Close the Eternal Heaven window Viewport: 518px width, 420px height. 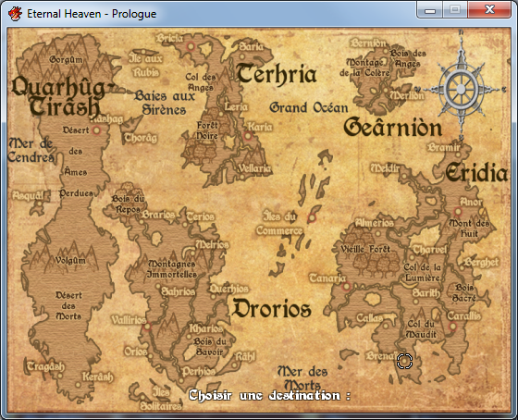pyautogui.click(x=490, y=10)
